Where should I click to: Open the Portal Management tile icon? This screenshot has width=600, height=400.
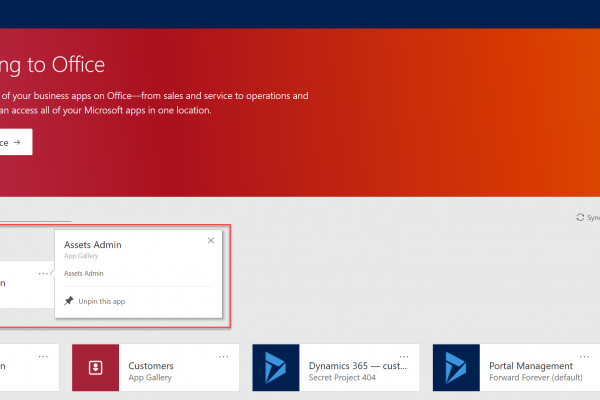456,367
